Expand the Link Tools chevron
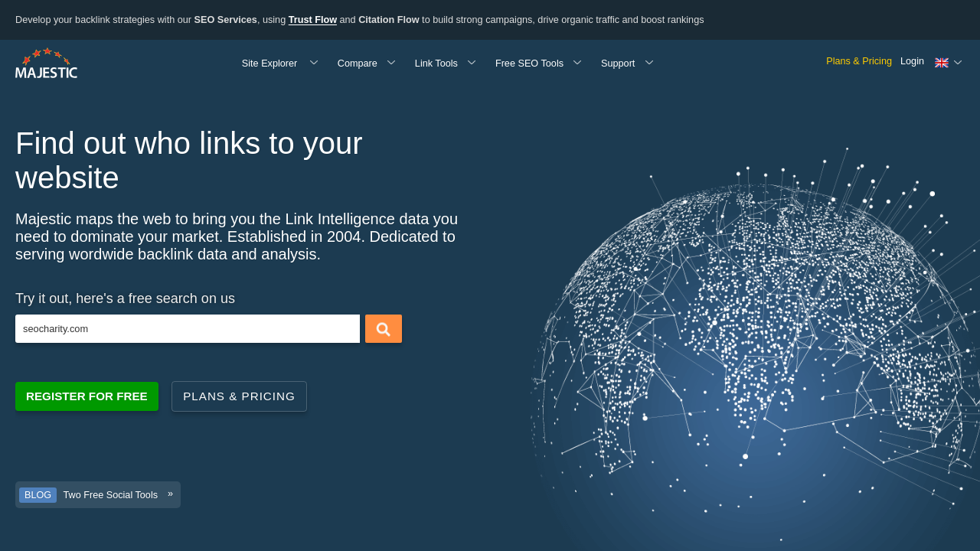 coord(472,63)
